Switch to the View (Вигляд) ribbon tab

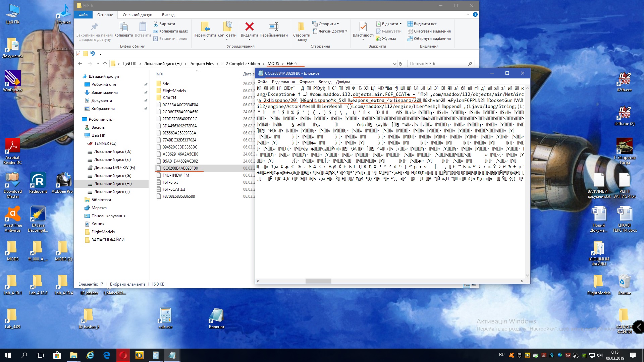coord(168,15)
